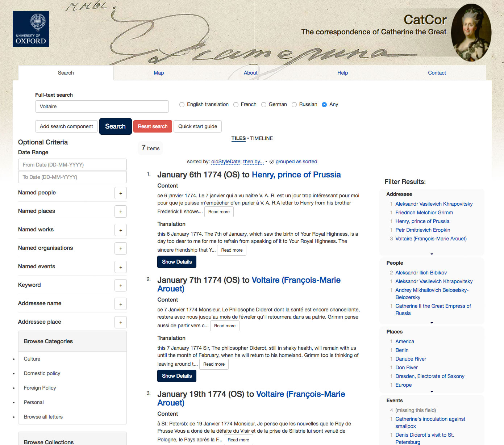This screenshot has width=504, height=445.
Task: Filter by event Catherine's inoculation against smallpox
Action: [x=430, y=423]
